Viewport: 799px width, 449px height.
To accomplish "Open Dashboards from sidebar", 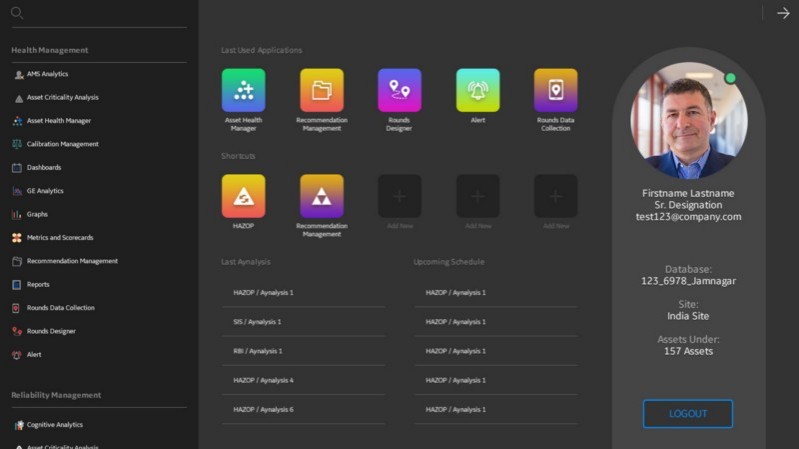I will 44,167.
